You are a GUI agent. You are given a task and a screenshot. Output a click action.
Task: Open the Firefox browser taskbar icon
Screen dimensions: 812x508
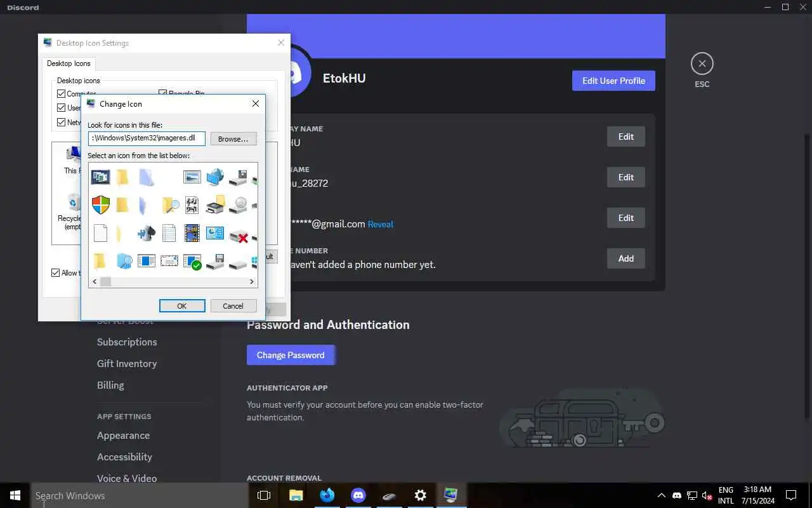327,495
